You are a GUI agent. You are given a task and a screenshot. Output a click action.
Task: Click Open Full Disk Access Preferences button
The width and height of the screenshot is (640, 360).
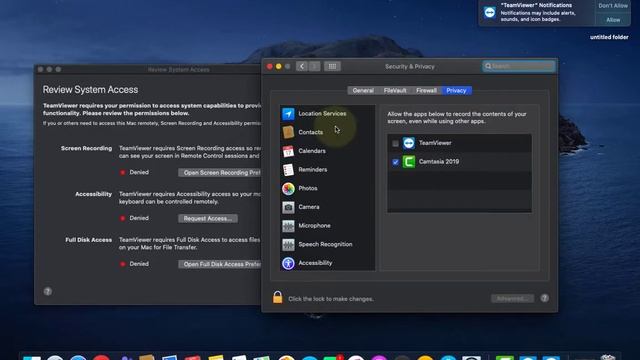pyautogui.click(x=220, y=264)
